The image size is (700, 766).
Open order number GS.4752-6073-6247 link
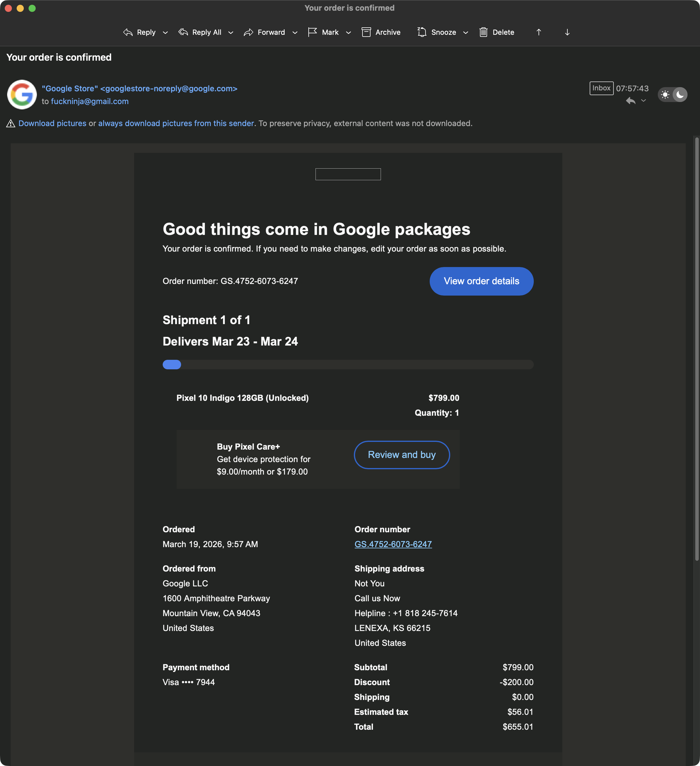(393, 544)
